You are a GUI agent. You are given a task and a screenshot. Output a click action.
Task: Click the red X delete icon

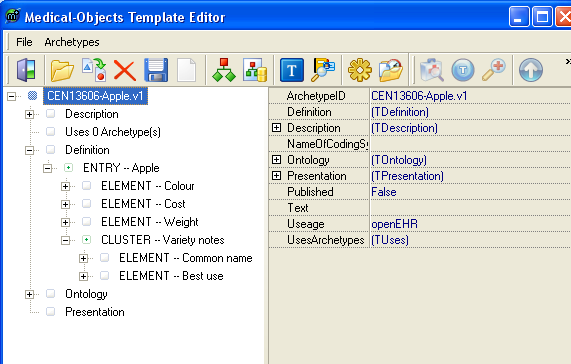coord(125,70)
